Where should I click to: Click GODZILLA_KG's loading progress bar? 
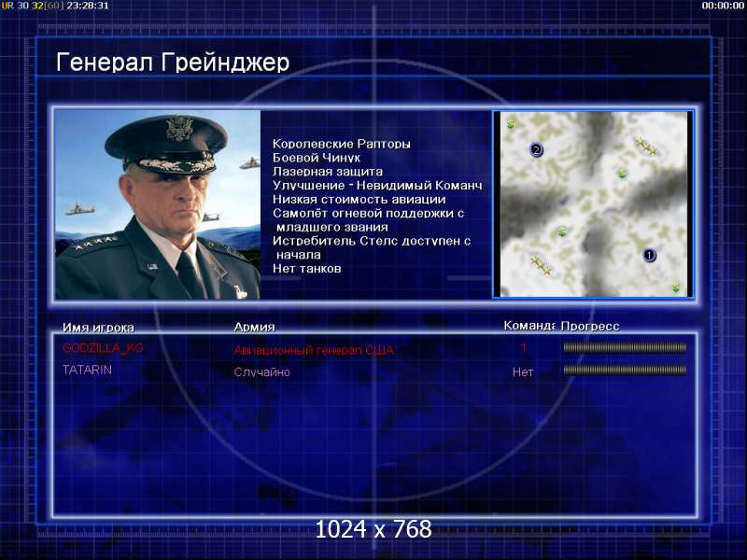click(625, 348)
